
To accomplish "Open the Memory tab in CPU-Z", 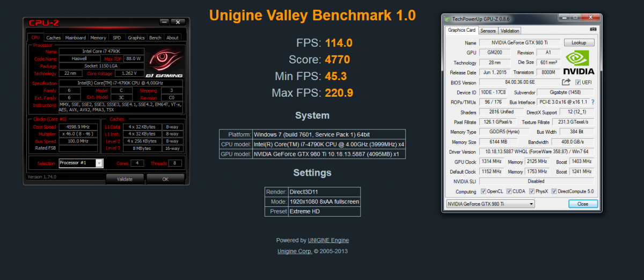I will 98,38.
